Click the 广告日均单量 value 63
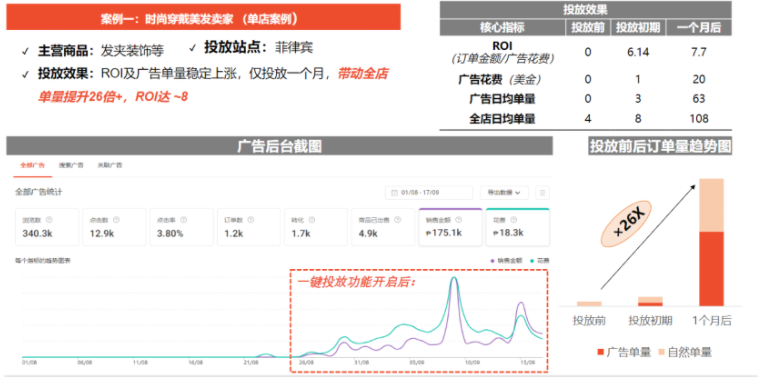Viewport: 764px width, 379px height. click(699, 99)
